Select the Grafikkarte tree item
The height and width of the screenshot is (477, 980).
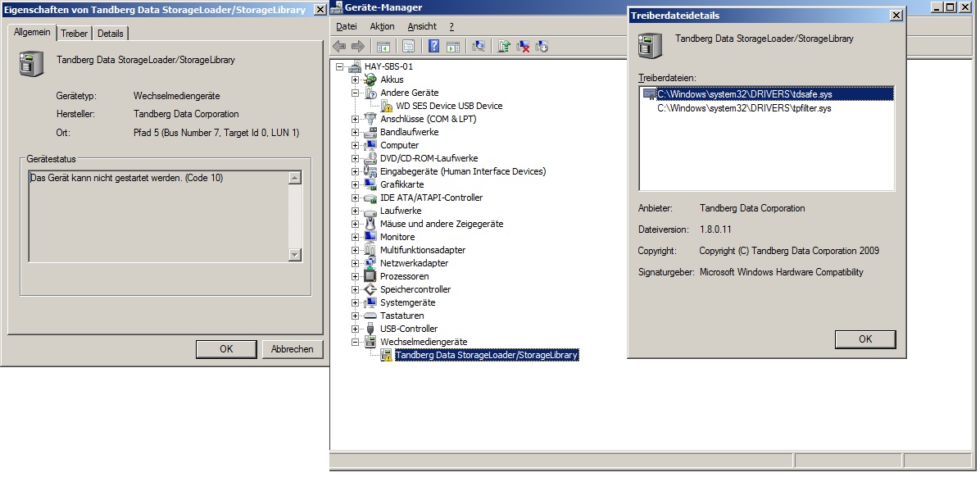[402, 184]
